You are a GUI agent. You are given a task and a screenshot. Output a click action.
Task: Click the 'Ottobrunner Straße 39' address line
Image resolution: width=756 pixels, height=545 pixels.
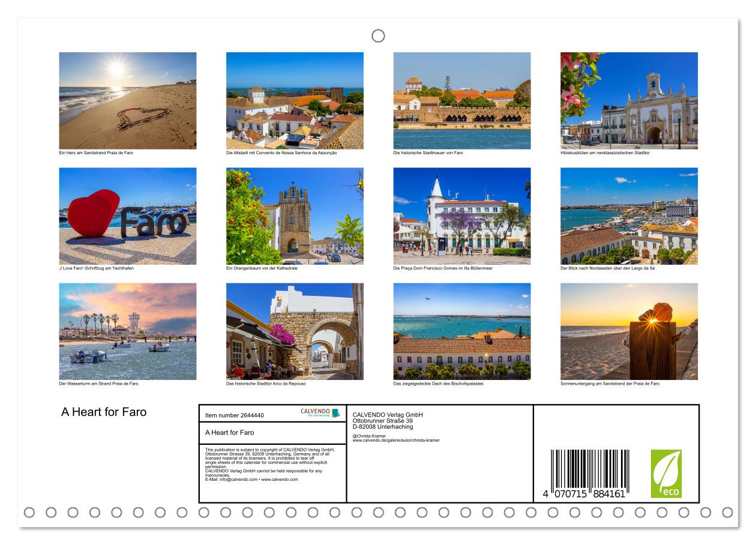coord(383,421)
